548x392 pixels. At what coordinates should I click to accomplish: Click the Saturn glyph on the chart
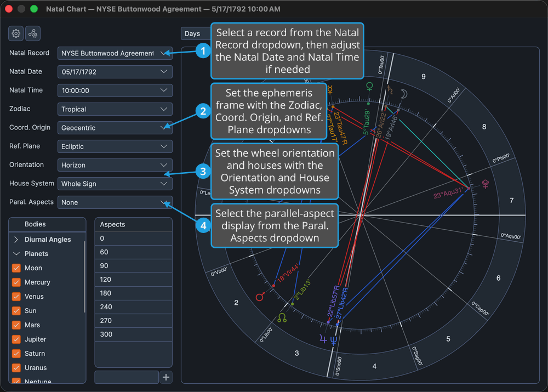pyautogui.click(x=390, y=90)
